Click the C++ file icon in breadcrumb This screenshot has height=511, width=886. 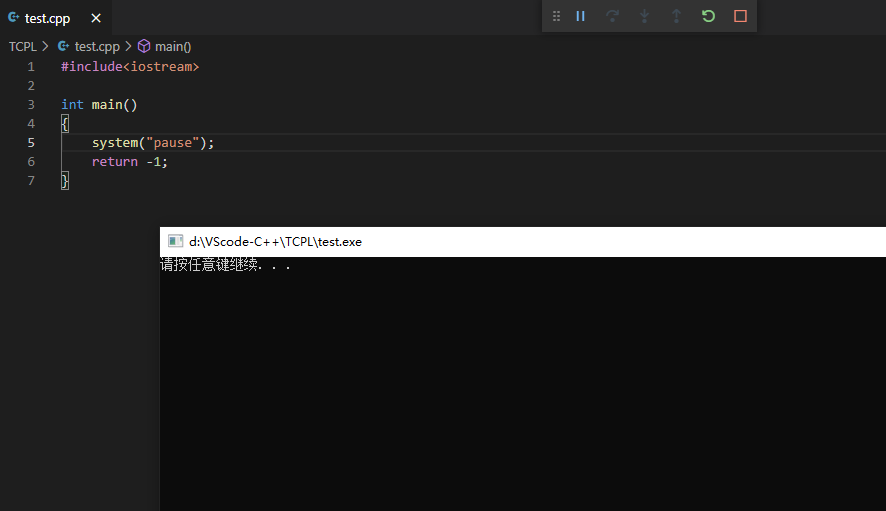click(x=63, y=46)
